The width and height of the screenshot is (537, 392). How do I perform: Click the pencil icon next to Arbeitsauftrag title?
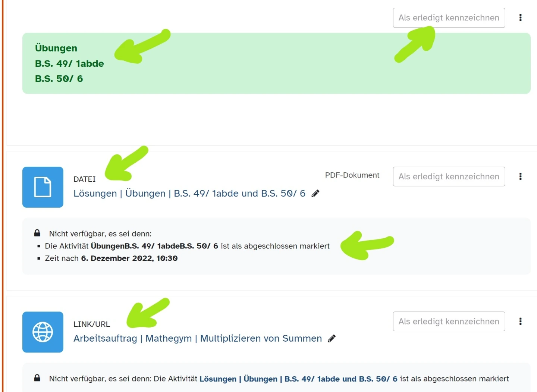pos(332,339)
